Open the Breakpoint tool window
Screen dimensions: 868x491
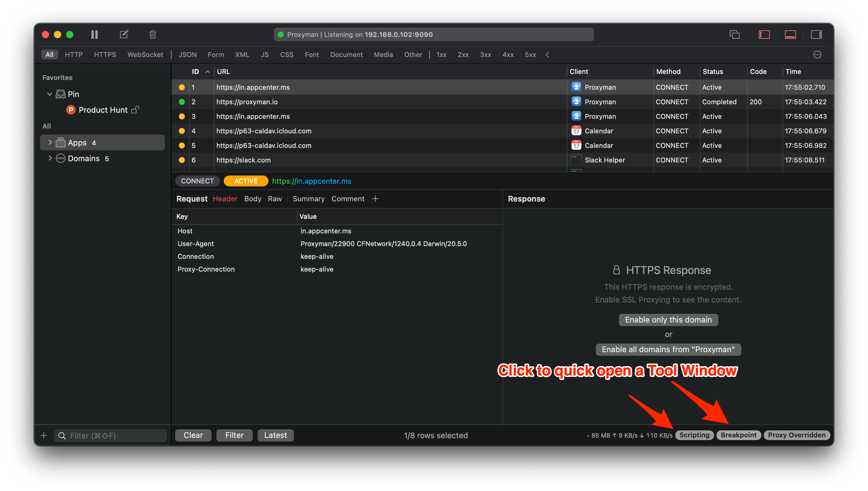[x=739, y=435]
